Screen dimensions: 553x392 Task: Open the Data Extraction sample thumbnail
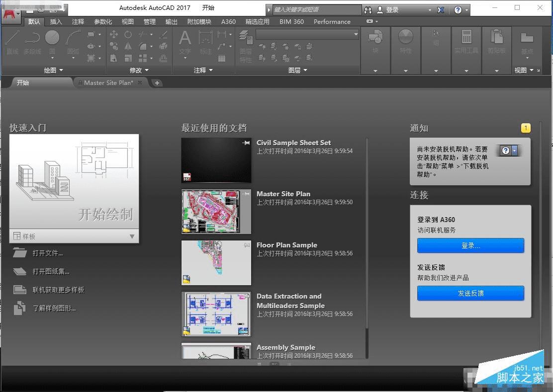[x=216, y=314]
